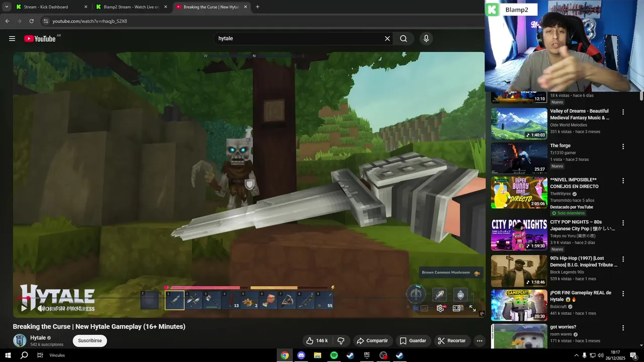The image size is (644, 362).
Task: Go to YouTube home via logo
Action: [x=40, y=39]
